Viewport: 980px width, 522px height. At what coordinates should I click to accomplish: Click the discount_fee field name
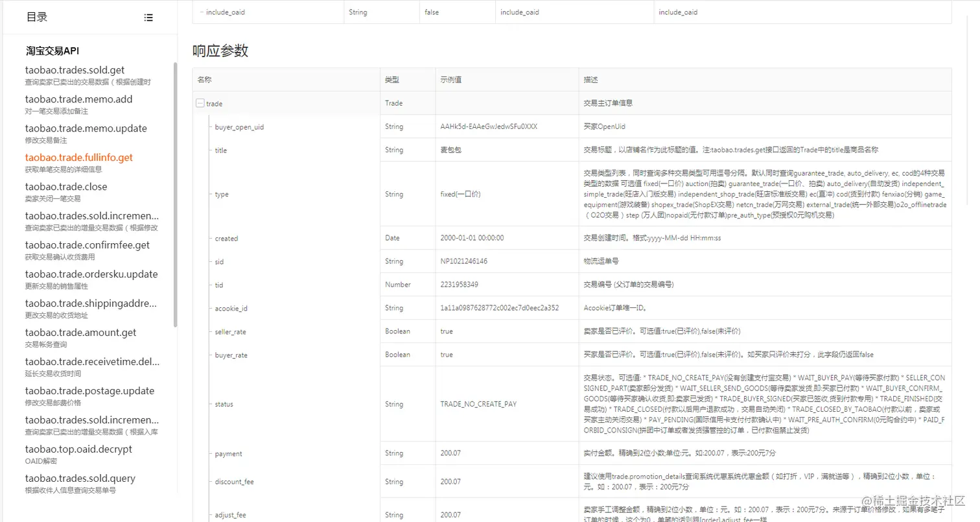coord(234,482)
